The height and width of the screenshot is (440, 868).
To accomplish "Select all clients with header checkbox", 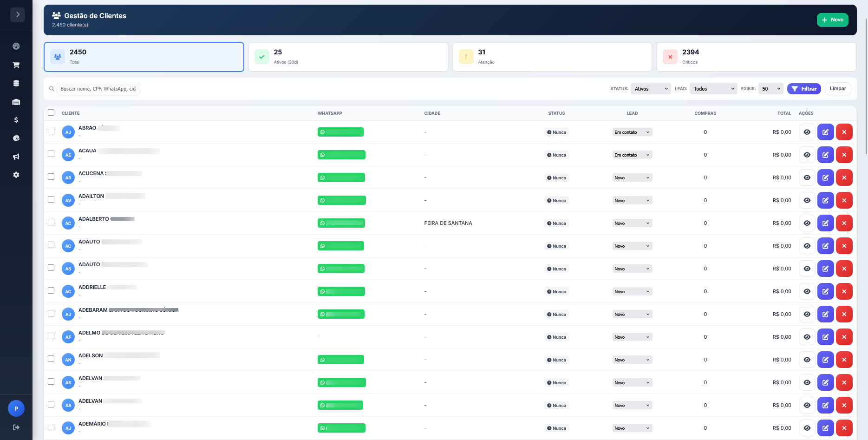I will point(51,112).
